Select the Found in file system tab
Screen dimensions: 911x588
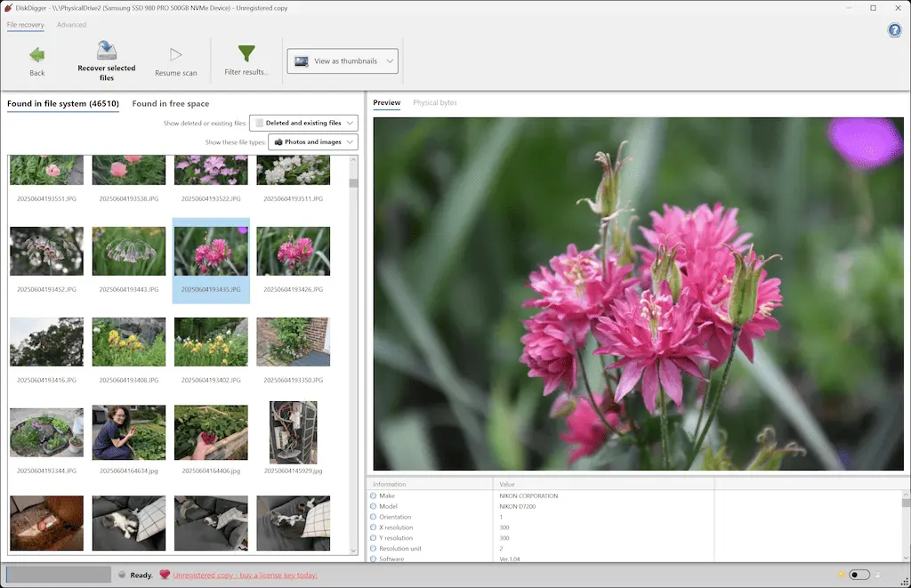click(63, 103)
